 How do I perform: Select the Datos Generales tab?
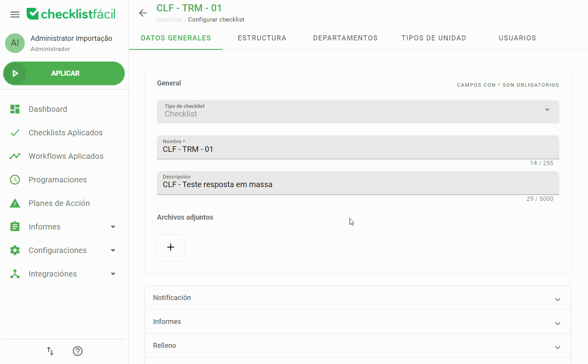(x=176, y=38)
